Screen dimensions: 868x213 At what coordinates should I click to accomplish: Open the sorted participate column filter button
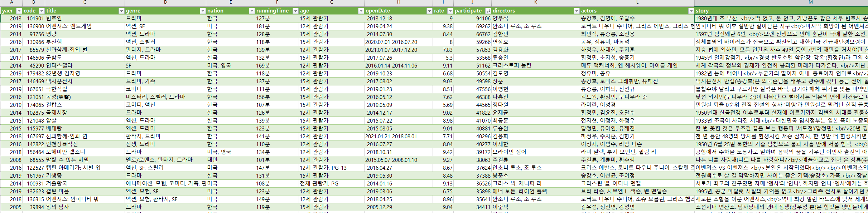[x=488, y=11]
